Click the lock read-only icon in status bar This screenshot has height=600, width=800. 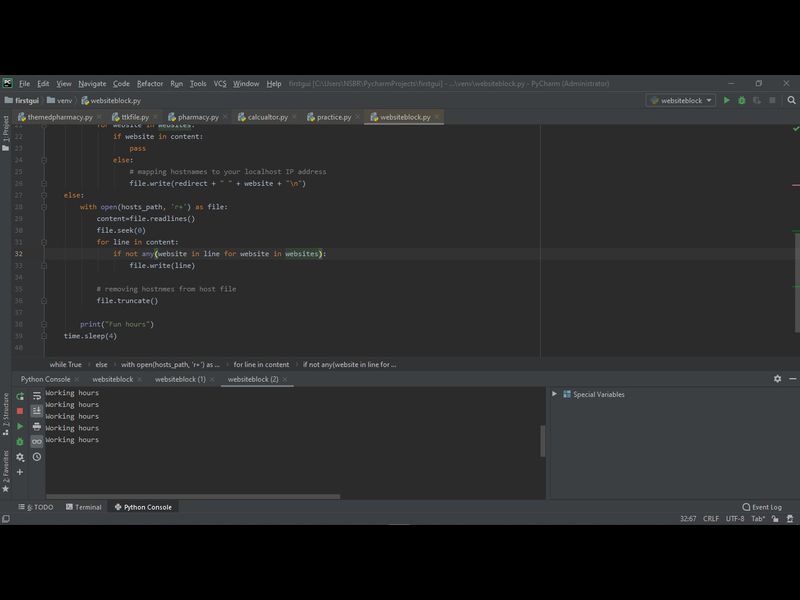[x=776, y=518]
